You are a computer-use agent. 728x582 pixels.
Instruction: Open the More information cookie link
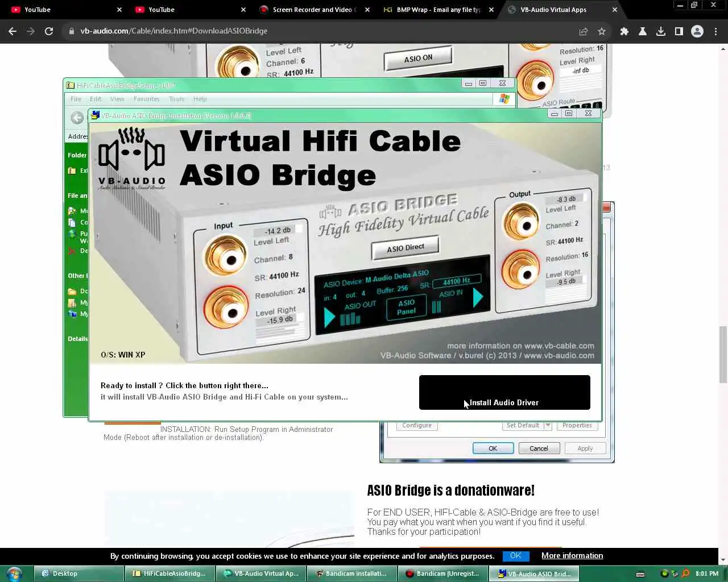(x=572, y=556)
